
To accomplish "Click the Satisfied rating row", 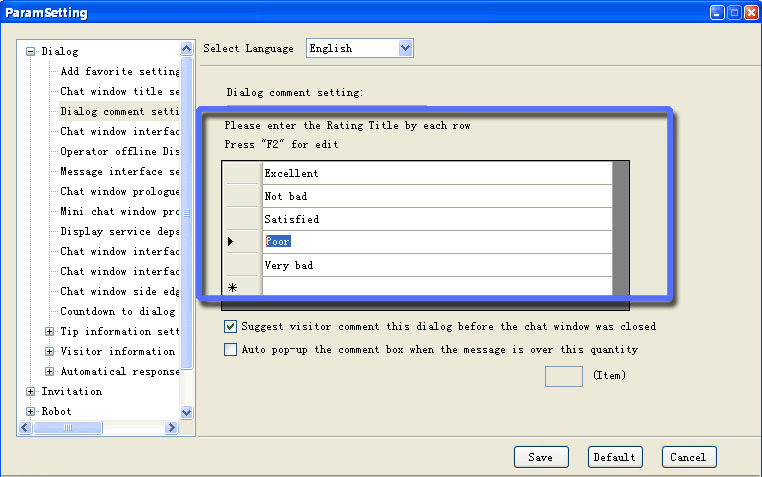I will (x=437, y=219).
